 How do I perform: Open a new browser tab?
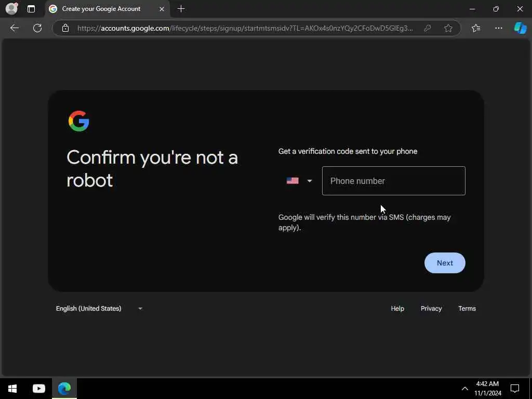[181, 9]
